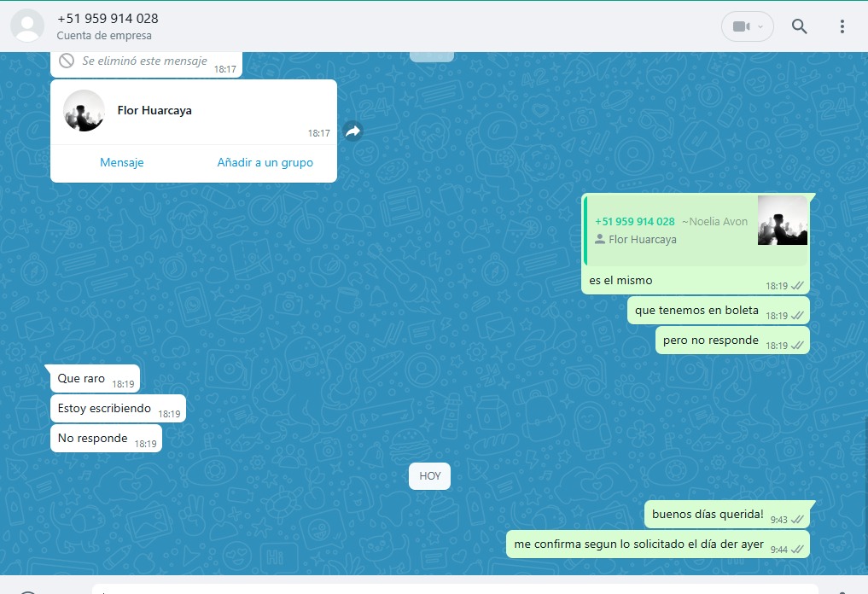Click the contact profile avatar in header
The image size is (868, 594).
[x=27, y=26]
